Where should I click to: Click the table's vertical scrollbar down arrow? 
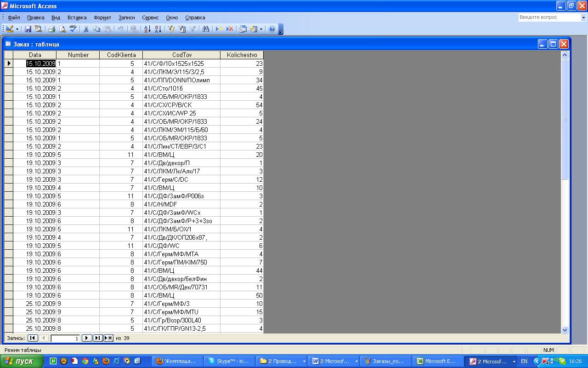(x=565, y=330)
